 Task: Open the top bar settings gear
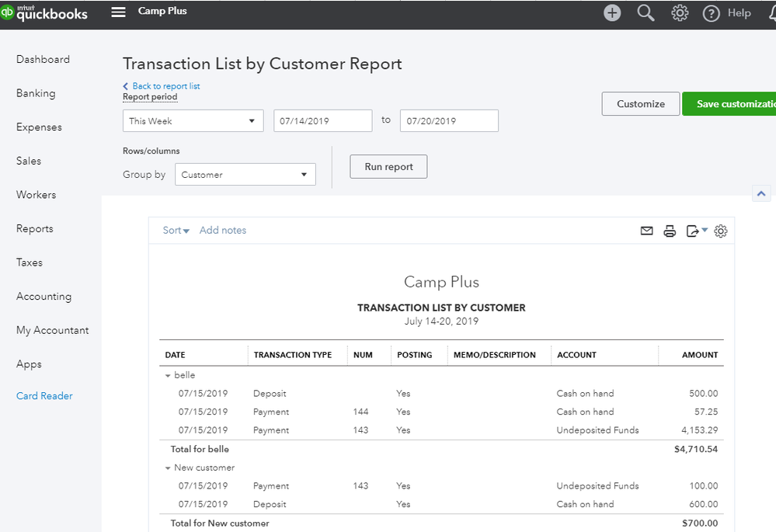coord(680,13)
